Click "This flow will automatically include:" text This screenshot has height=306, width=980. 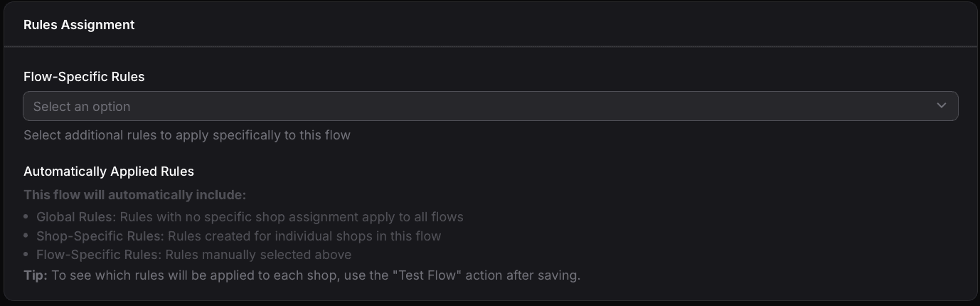pos(135,195)
